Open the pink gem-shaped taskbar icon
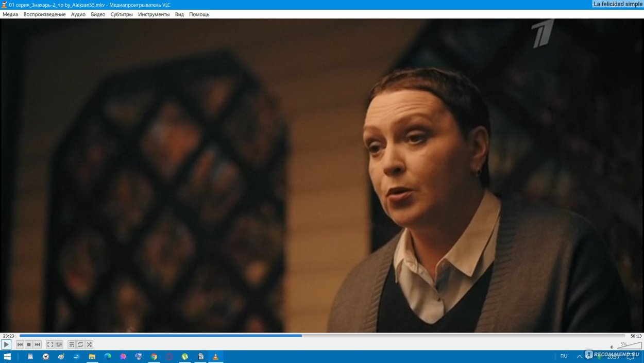This screenshot has width=644, height=363. (123, 356)
